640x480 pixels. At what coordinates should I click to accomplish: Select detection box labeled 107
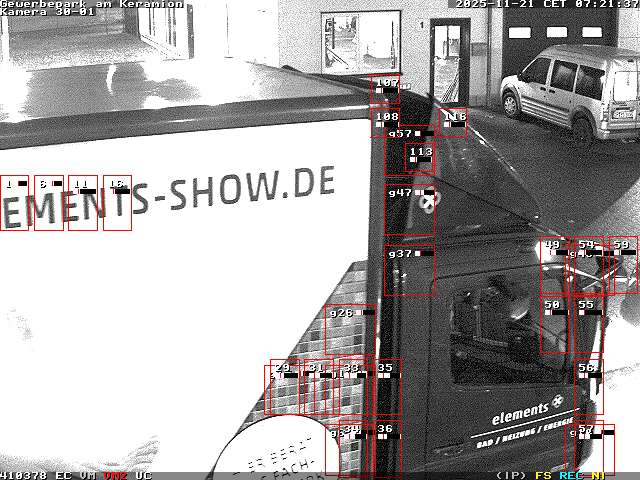(x=386, y=90)
